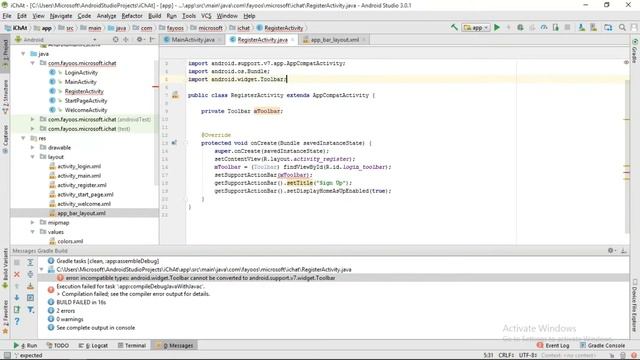Viewport: 640px width, 360px height.
Task: Open the app run configuration dropdown
Action: coord(476,27)
